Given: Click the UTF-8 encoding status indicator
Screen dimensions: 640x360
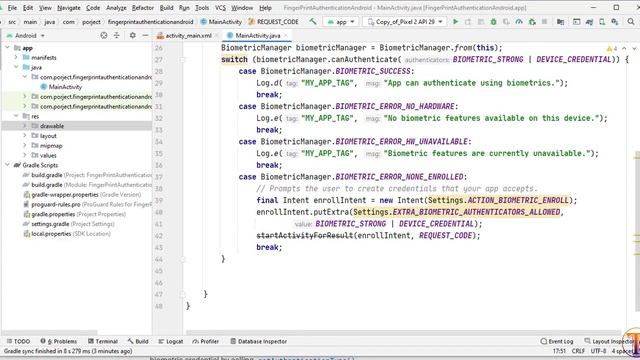Looking at the screenshot, I should click(x=598, y=351).
